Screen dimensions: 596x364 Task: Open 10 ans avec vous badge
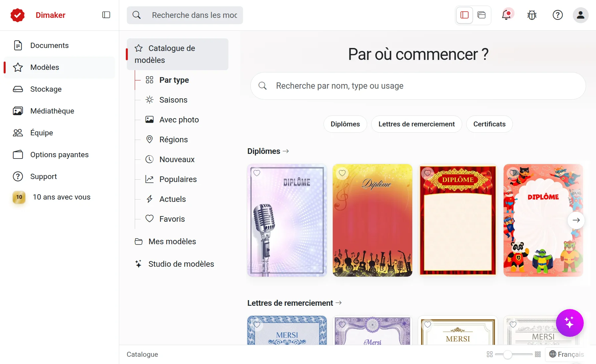(x=60, y=197)
